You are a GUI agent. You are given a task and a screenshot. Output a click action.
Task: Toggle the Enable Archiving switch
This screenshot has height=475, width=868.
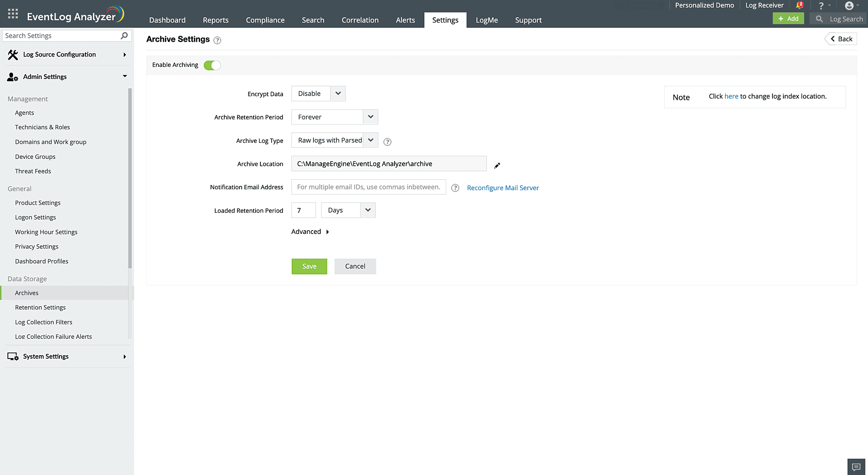point(212,64)
